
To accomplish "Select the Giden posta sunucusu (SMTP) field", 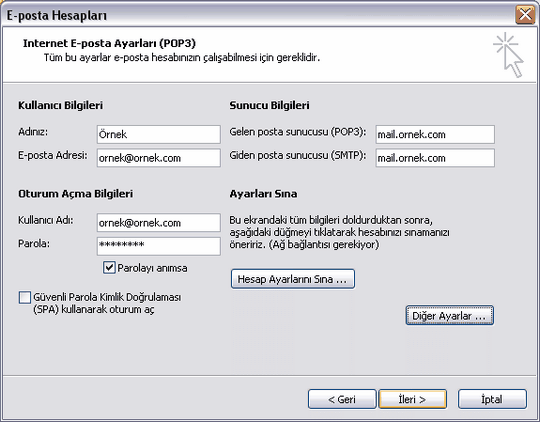I will click(x=435, y=158).
